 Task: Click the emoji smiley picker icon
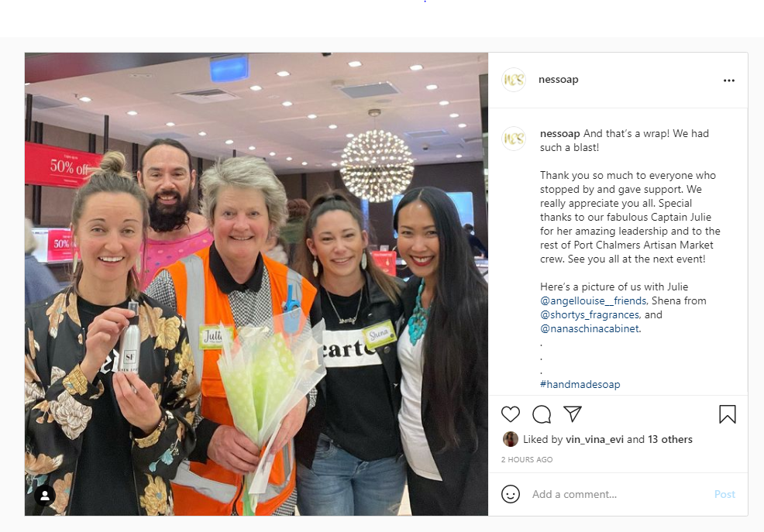510,494
